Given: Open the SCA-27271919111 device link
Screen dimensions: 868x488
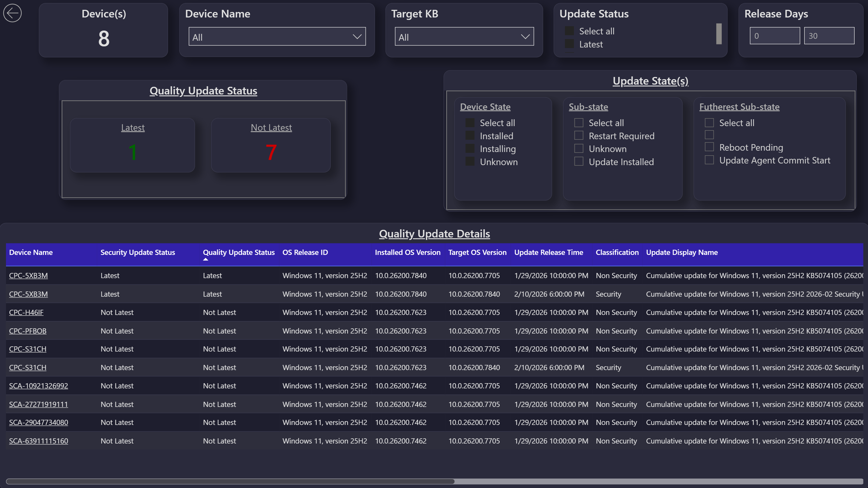Looking at the screenshot, I should tap(38, 404).
